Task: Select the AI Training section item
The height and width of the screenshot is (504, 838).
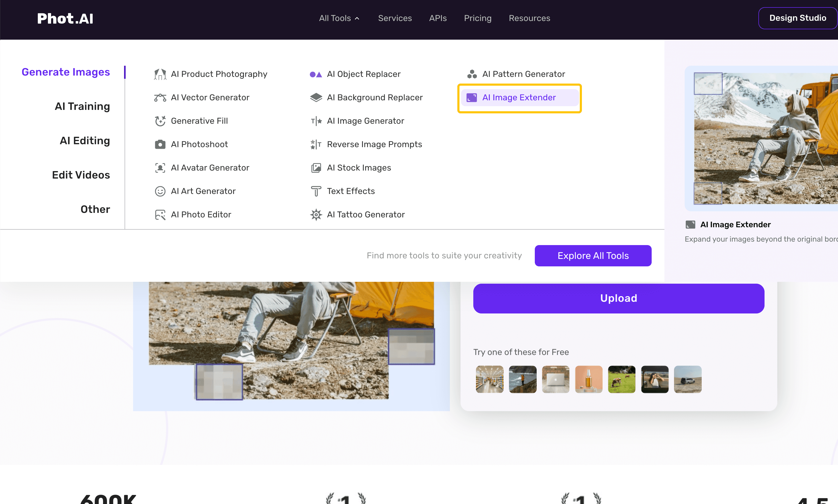Action: coord(82,106)
